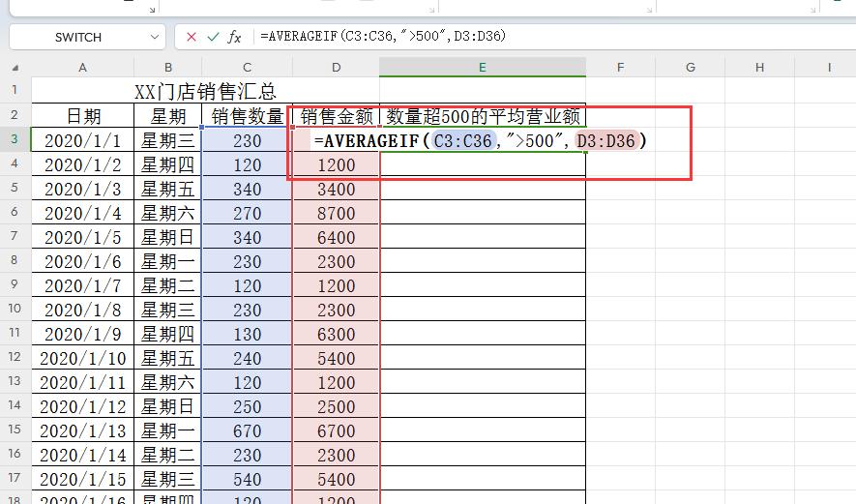Click quantity cell 270 in row 6

click(248, 213)
